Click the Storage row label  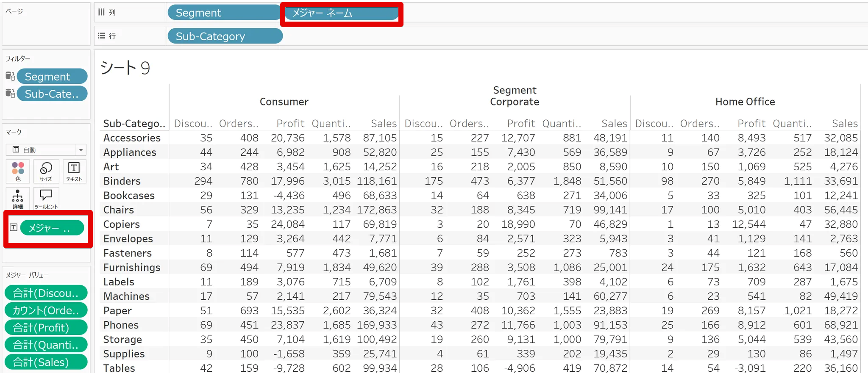[x=122, y=340]
